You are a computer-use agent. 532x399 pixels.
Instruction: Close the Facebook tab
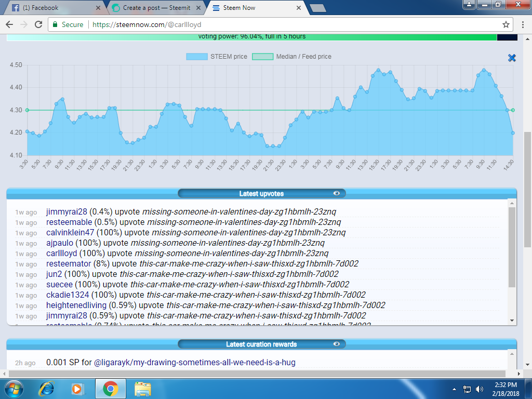pos(98,8)
